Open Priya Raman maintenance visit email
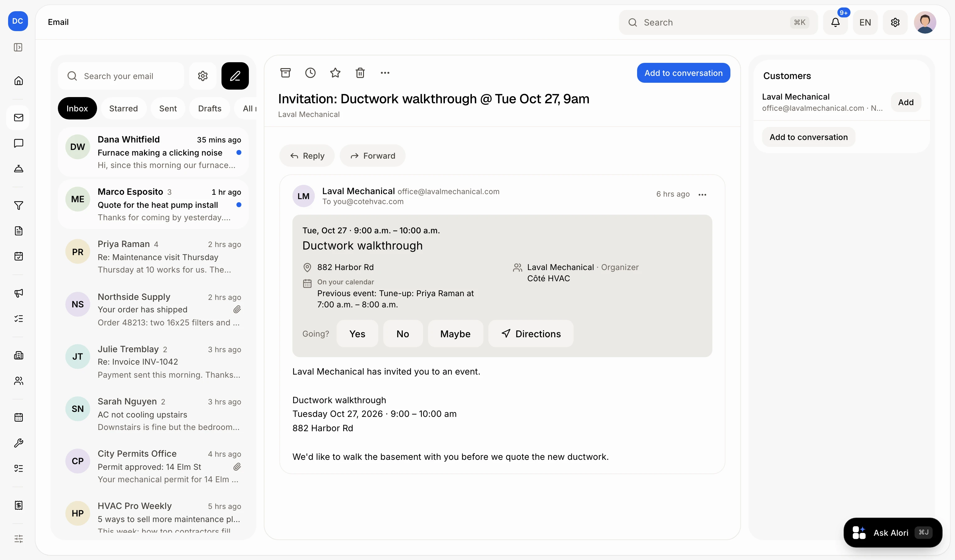This screenshot has height=560, width=955. tap(153, 256)
